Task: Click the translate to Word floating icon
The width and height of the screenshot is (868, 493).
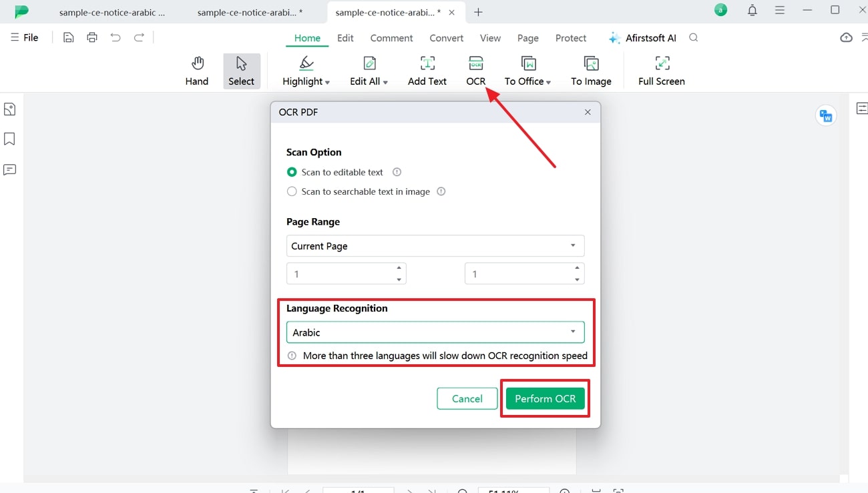Action: point(826,116)
